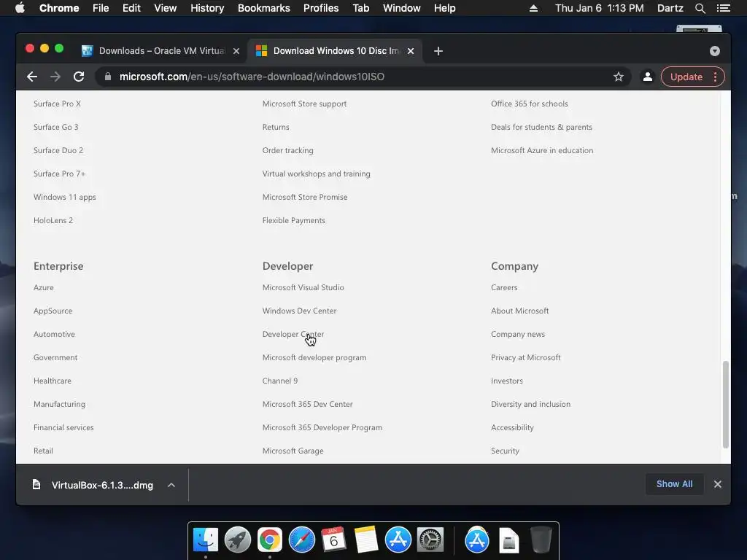Close the Downloads Oracle VM VirtualBox tab

(236, 51)
